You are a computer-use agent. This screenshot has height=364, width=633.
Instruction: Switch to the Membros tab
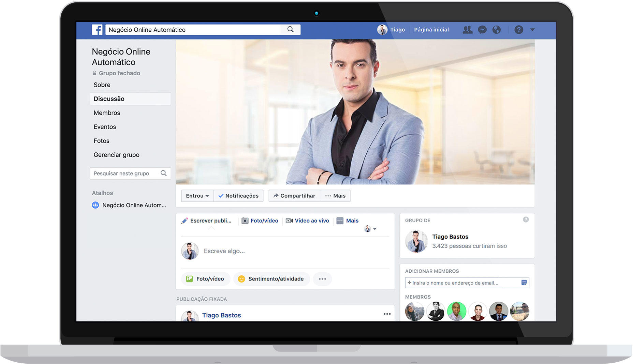point(107,112)
